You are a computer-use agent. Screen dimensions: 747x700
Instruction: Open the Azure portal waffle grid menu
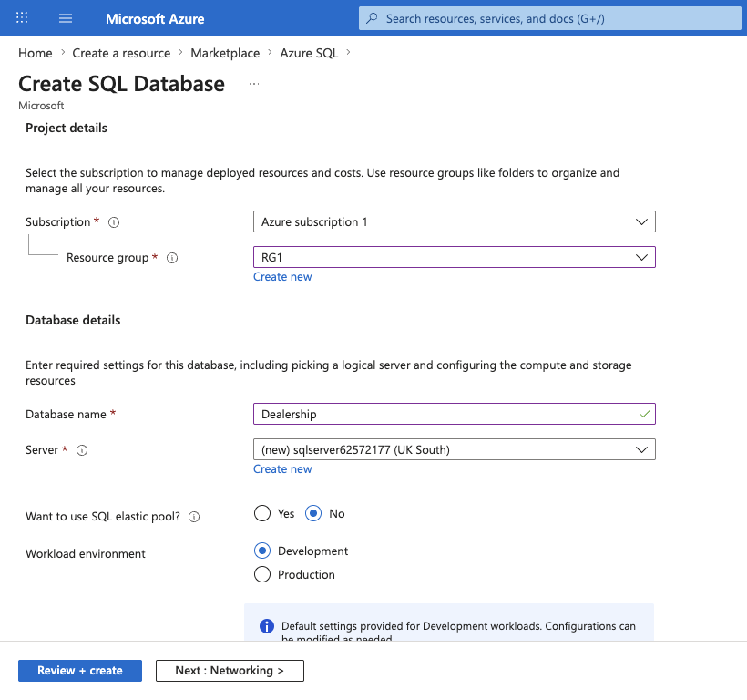(x=22, y=18)
